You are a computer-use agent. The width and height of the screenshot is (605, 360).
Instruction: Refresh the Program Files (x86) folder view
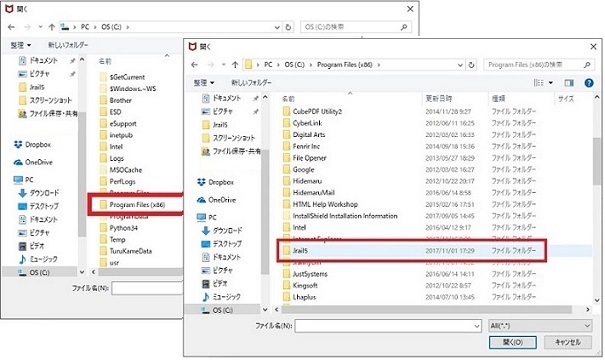click(471, 65)
